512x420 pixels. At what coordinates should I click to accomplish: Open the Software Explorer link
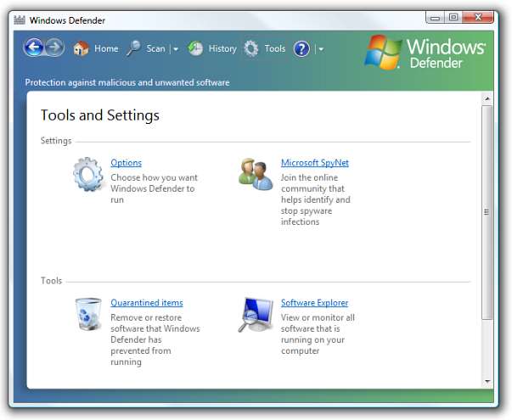(x=314, y=303)
